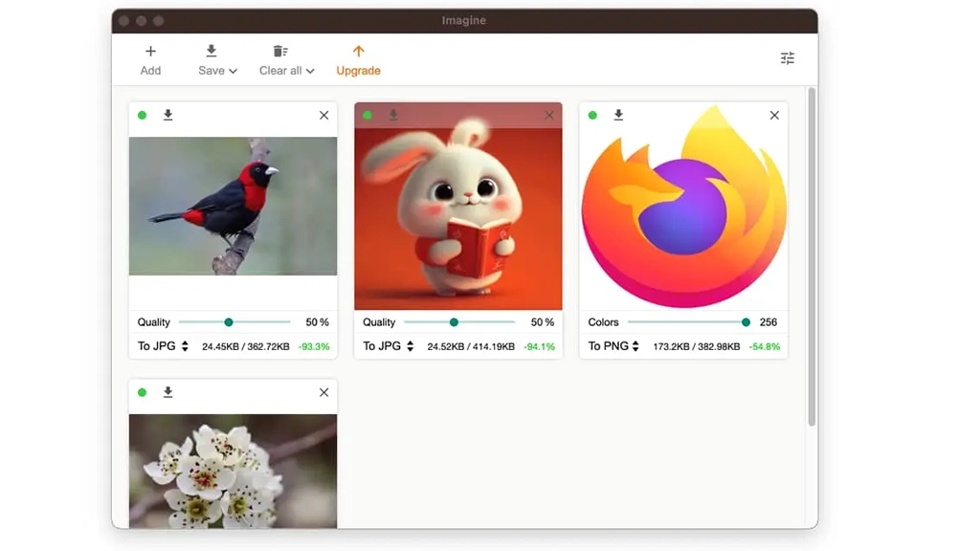
Task: Open the bunny image To JPG selector
Action: (x=389, y=346)
